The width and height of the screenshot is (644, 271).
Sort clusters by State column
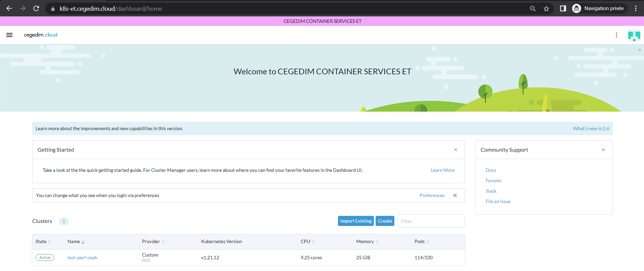[x=43, y=241]
